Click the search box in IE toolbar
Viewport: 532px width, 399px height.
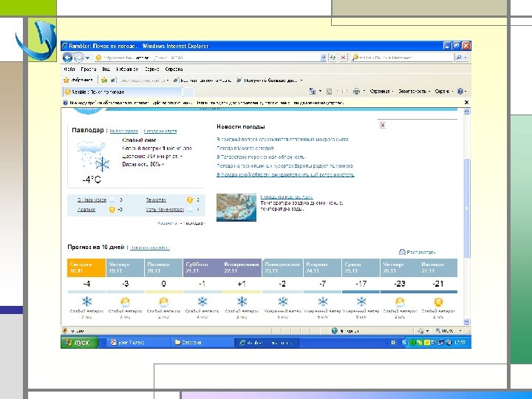tap(402, 58)
